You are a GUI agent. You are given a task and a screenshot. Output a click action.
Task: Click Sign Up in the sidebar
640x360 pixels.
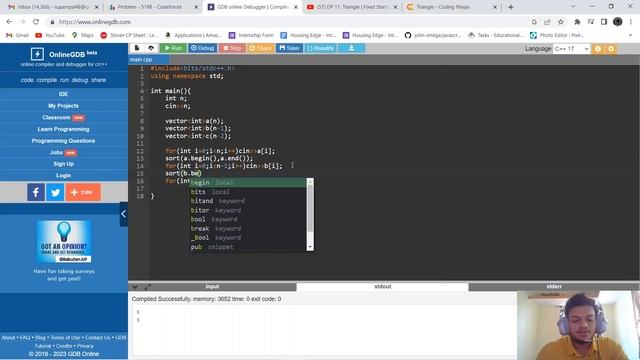tap(63, 164)
